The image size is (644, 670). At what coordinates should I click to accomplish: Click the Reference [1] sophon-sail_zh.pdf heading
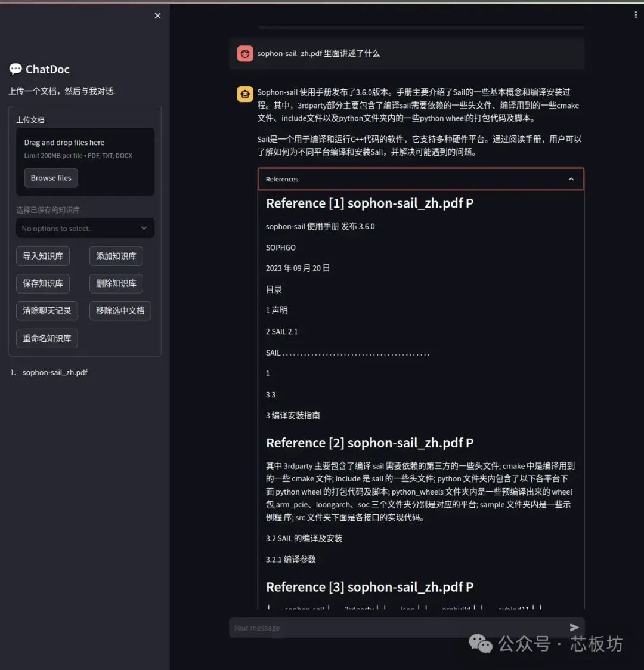tap(369, 203)
